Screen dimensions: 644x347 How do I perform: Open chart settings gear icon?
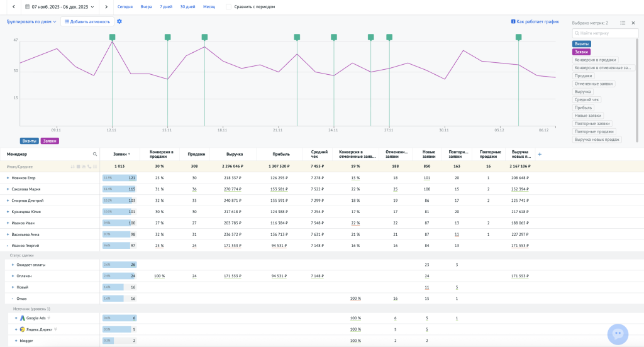click(x=119, y=21)
